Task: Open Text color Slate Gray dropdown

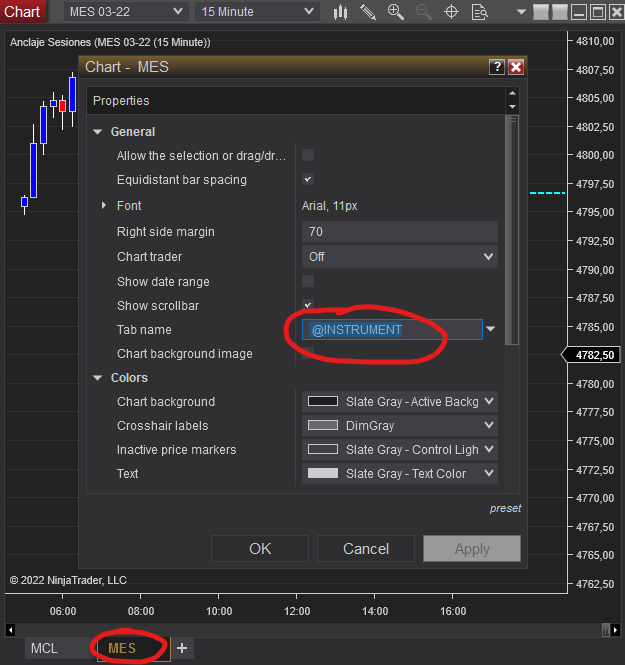Action: [399, 473]
